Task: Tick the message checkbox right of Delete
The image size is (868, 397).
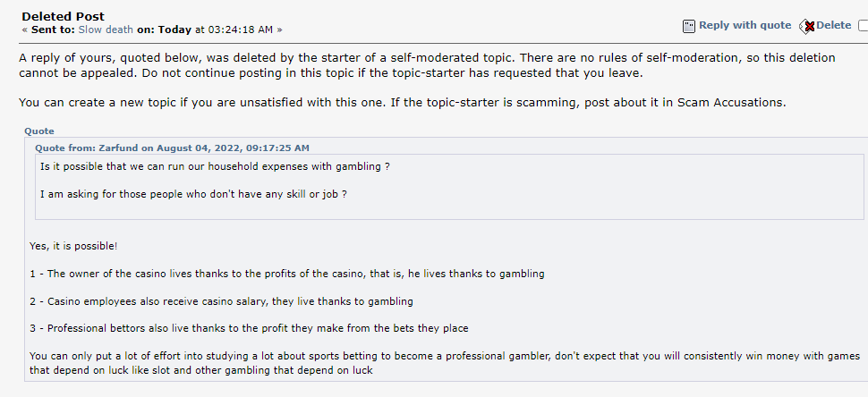Action: click(x=863, y=25)
